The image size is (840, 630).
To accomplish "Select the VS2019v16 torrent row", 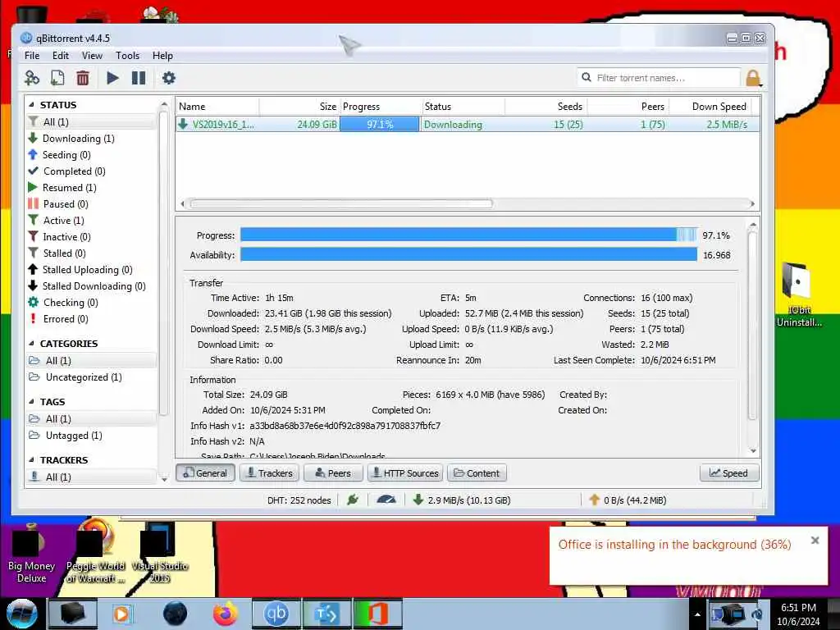I will [468, 125].
